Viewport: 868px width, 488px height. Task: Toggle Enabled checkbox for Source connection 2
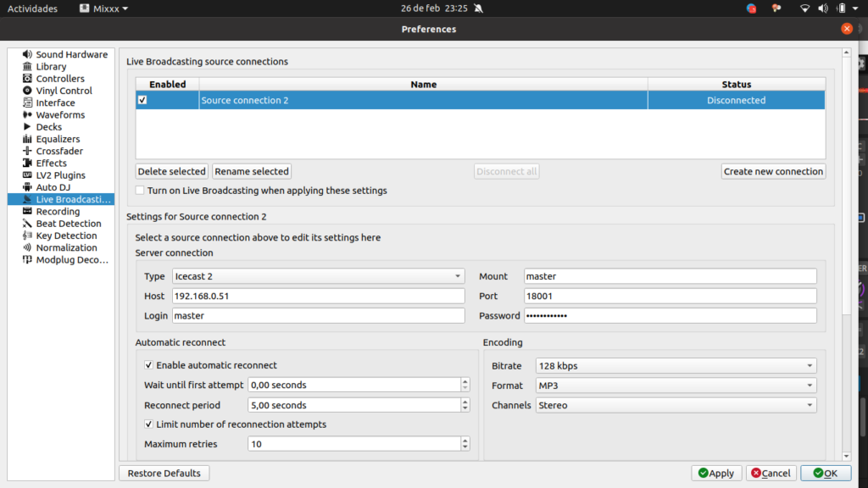click(142, 100)
